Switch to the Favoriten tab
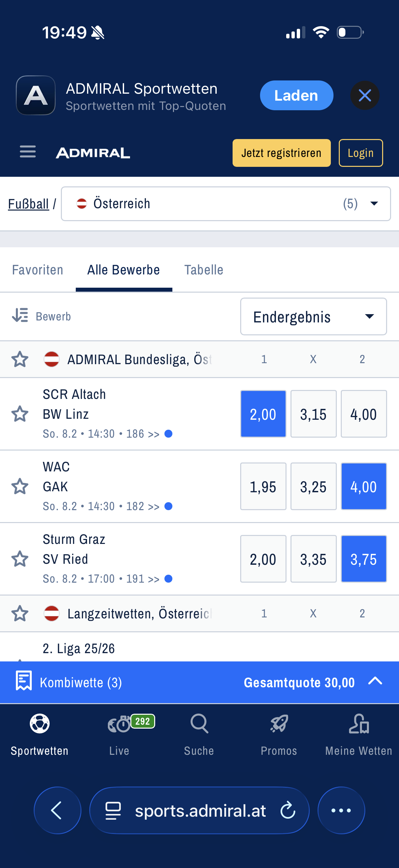399x868 pixels. [x=38, y=270]
